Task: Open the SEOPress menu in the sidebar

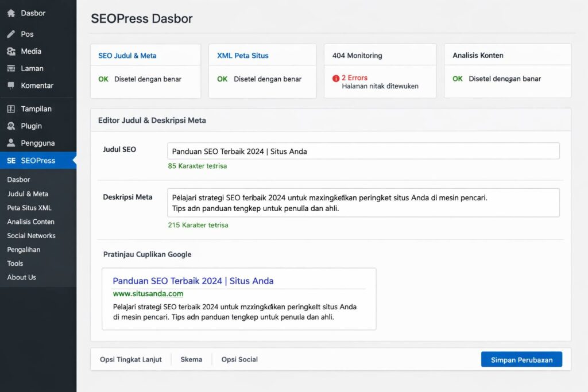Action: [x=38, y=161]
